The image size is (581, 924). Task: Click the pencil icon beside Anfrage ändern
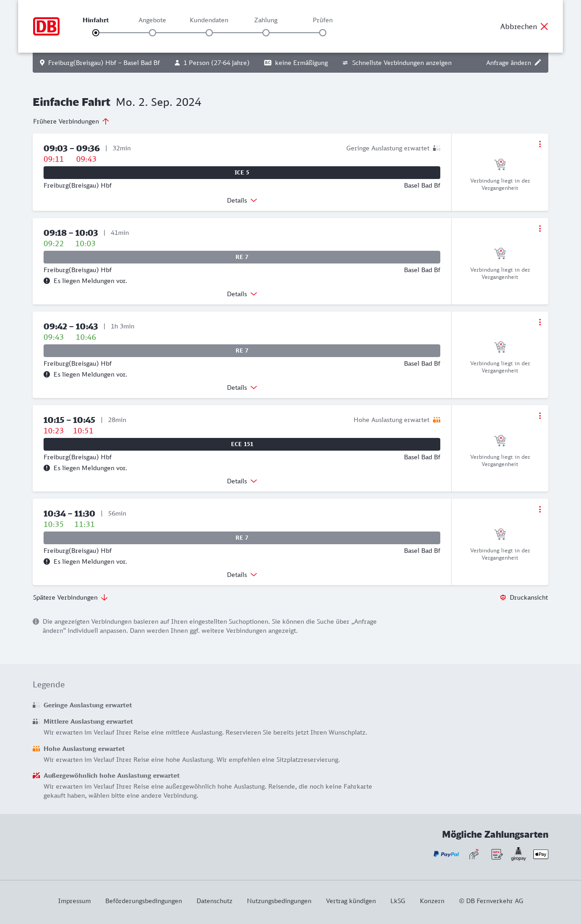tap(538, 63)
